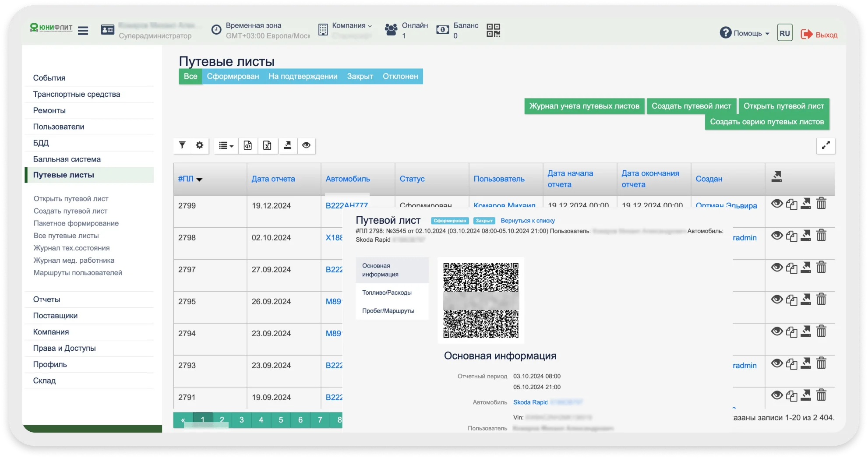View waybill 2799 with eye icon
868x458 pixels.
[x=777, y=204]
